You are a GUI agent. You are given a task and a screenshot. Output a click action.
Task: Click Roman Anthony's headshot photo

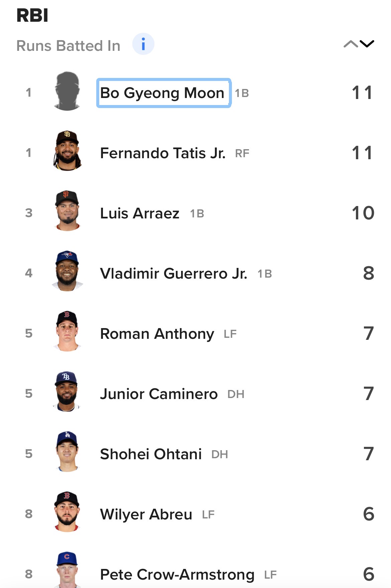[67, 331]
